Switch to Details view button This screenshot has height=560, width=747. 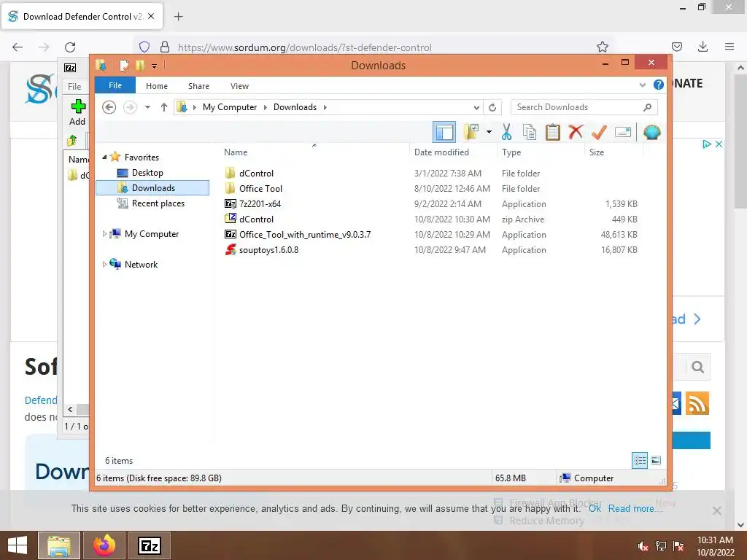pos(640,460)
